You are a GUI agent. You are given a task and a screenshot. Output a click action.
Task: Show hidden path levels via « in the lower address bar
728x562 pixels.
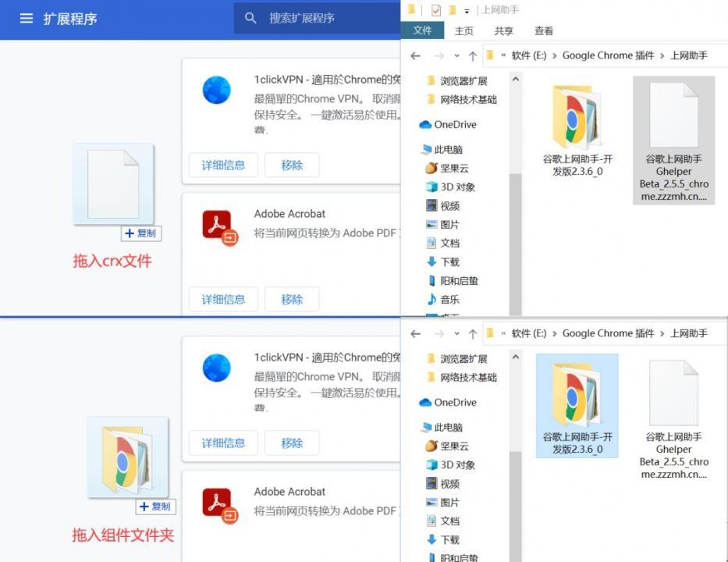503,333
